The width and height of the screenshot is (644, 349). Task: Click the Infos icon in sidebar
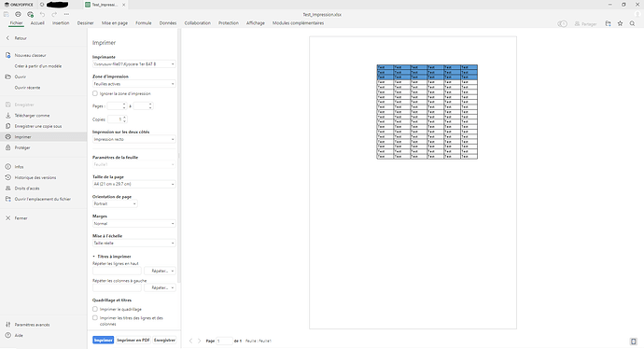tap(7, 167)
